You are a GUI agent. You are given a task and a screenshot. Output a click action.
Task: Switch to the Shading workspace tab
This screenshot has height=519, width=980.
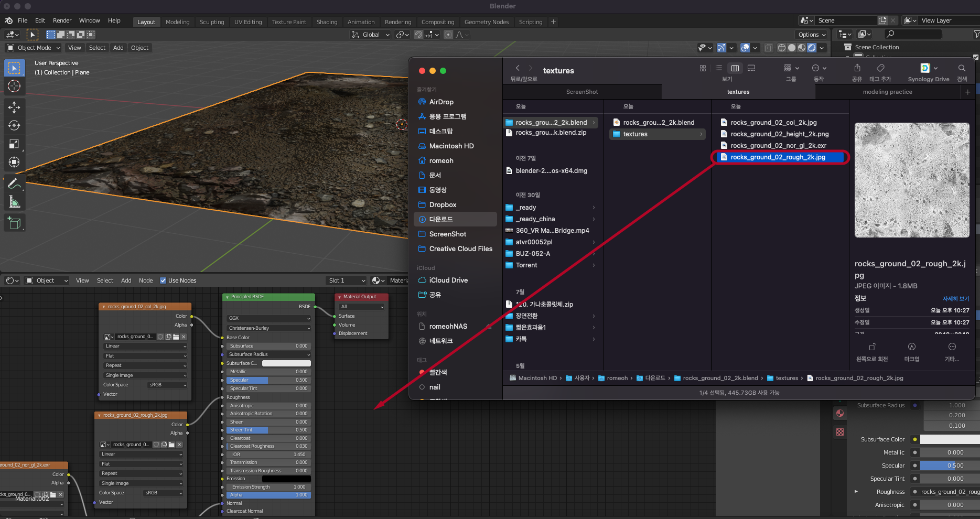tap(327, 22)
